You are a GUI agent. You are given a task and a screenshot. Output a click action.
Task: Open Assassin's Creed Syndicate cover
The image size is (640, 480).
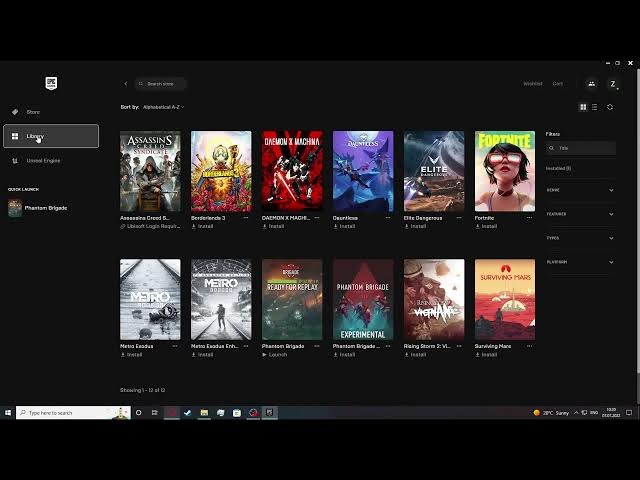point(150,171)
